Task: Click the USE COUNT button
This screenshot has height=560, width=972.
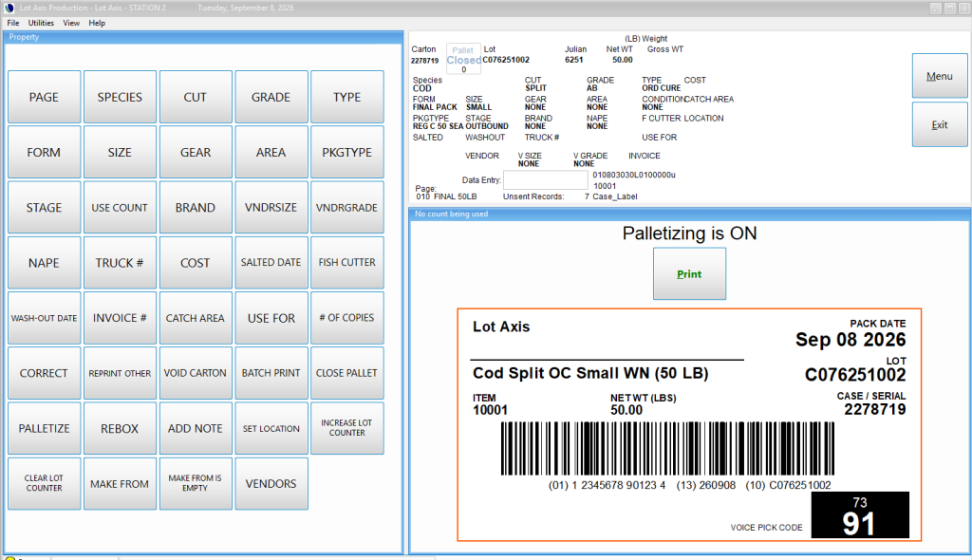Action: tap(120, 207)
